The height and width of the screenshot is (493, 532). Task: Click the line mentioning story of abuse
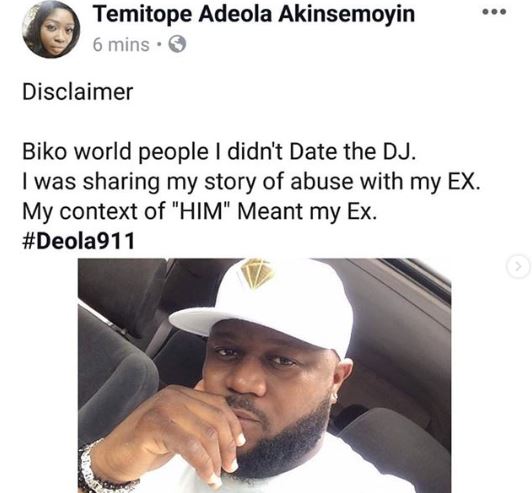(251, 182)
